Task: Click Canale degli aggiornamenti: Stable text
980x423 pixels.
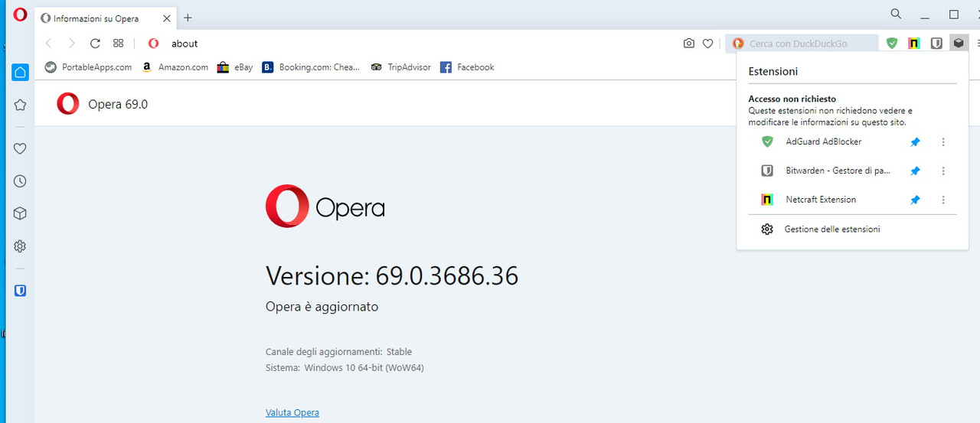Action: [x=338, y=352]
